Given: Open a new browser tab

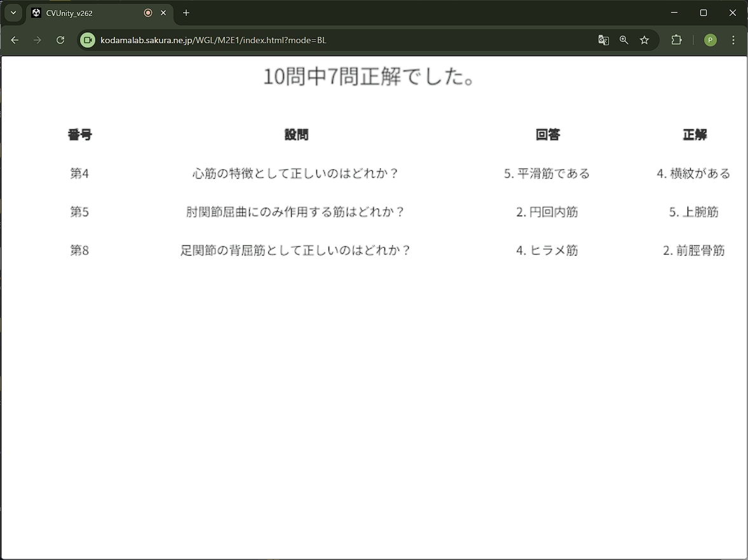Looking at the screenshot, I should [x=186, y=13].
